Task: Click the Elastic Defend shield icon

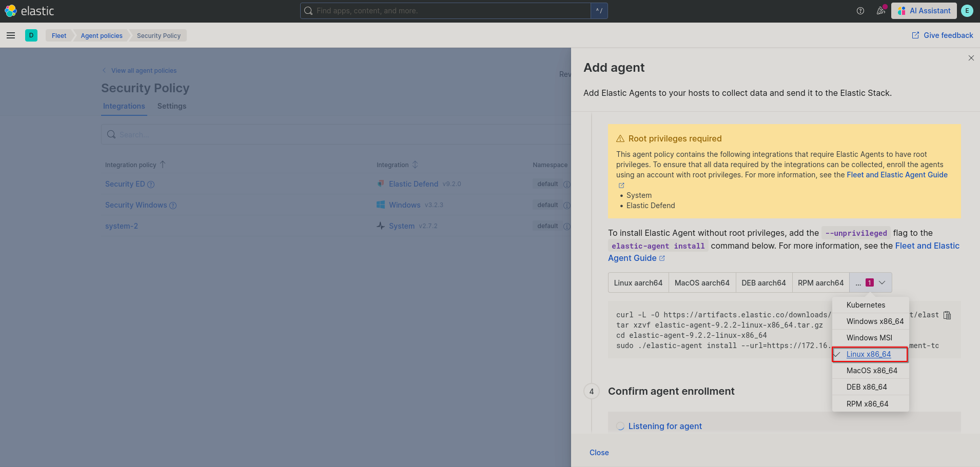Action: (381, 184)
